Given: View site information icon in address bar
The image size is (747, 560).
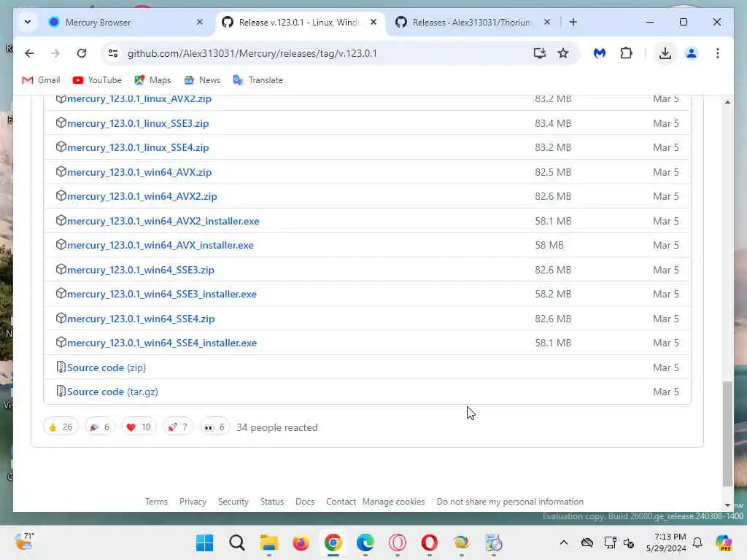Looking at the screenshot, I should pos(113,53).
